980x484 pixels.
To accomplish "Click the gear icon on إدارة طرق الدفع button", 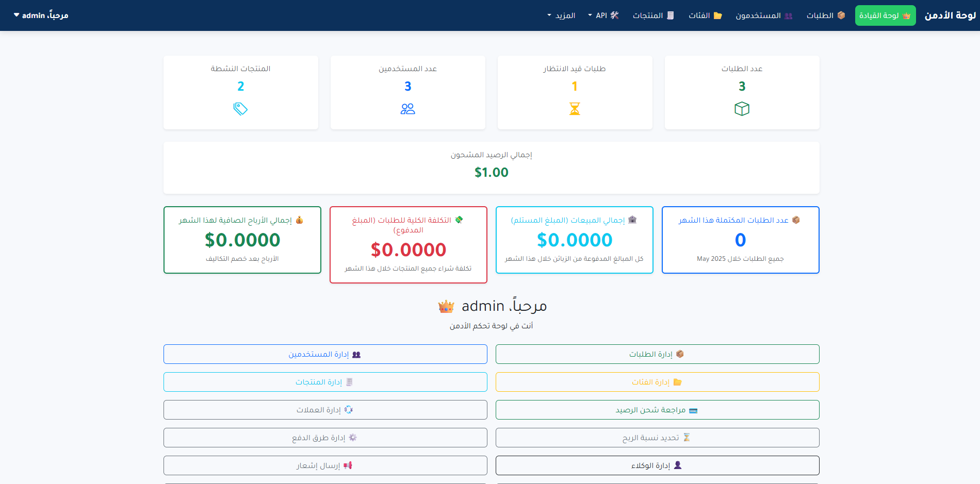I will point(353,438).
